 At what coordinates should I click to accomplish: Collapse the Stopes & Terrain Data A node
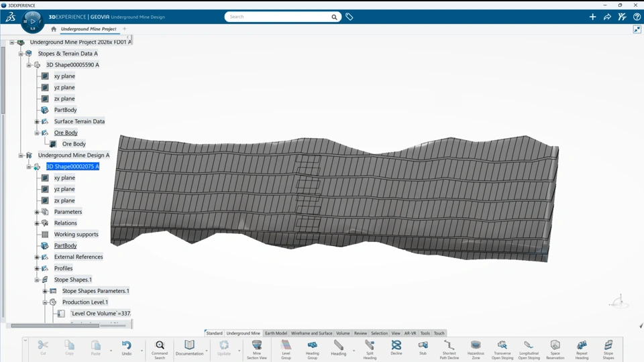pyautogui.click(x=21, y=54)
